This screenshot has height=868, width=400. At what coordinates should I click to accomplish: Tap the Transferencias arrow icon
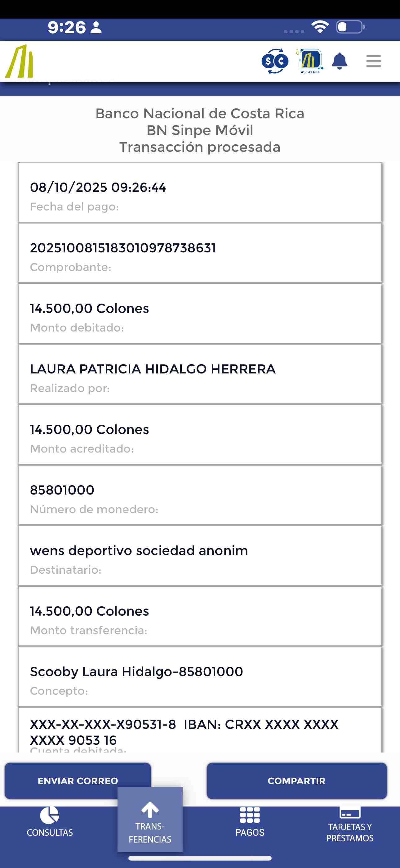[x=150, y=810]
